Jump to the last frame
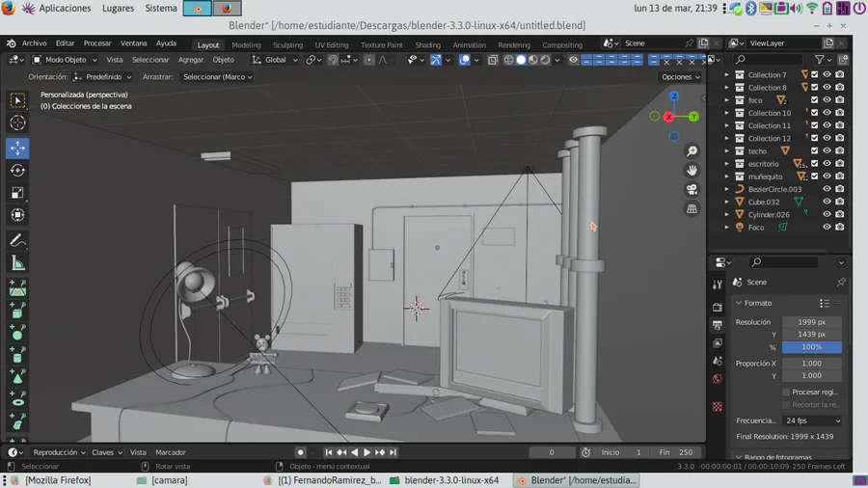Screen dimensions: 868x488 393,452
